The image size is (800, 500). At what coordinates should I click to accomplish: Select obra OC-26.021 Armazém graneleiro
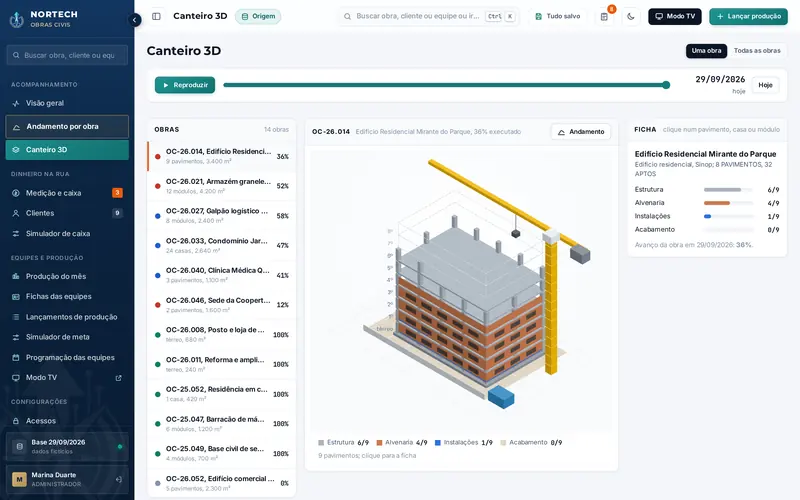(221, 186)
